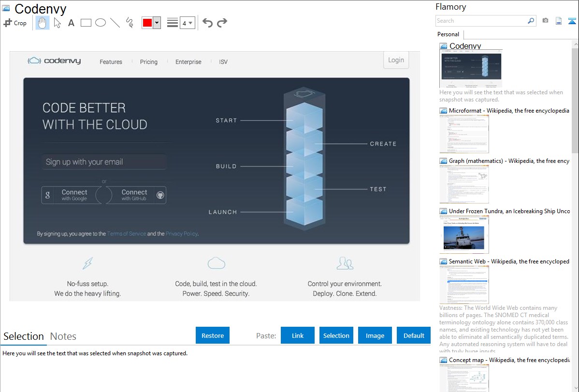Viewport: 579px width, 392px height.
Task: Pick the ellipse shape tool
Action: (101, 23)
